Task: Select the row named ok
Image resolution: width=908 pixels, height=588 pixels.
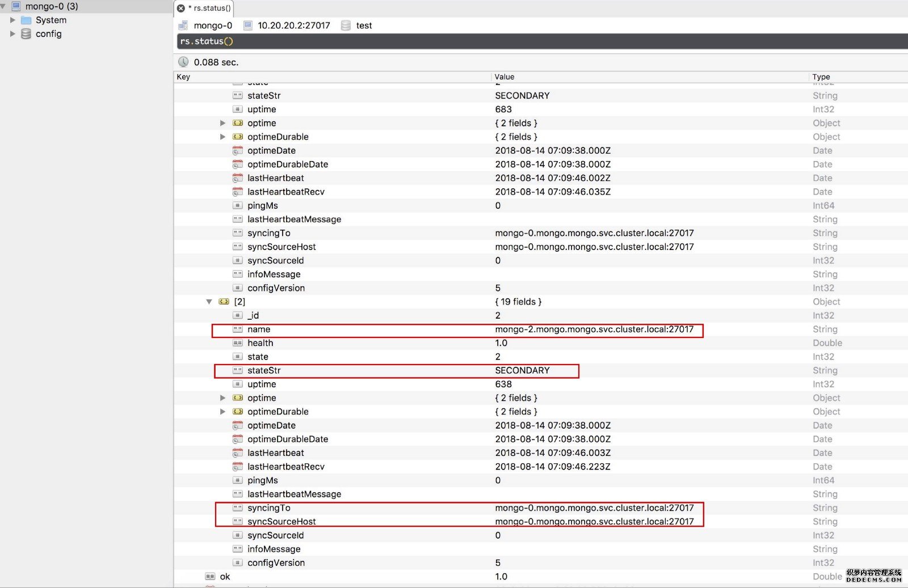Action: [225, 577]
